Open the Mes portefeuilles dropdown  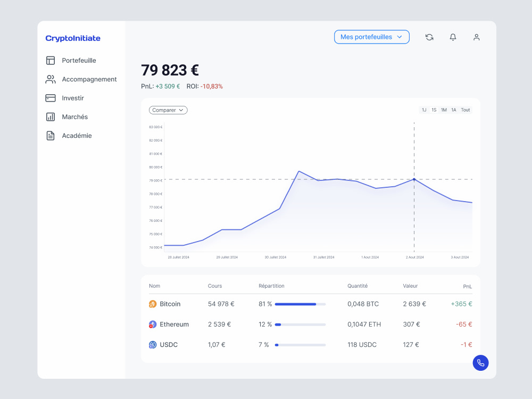(371, 37)
